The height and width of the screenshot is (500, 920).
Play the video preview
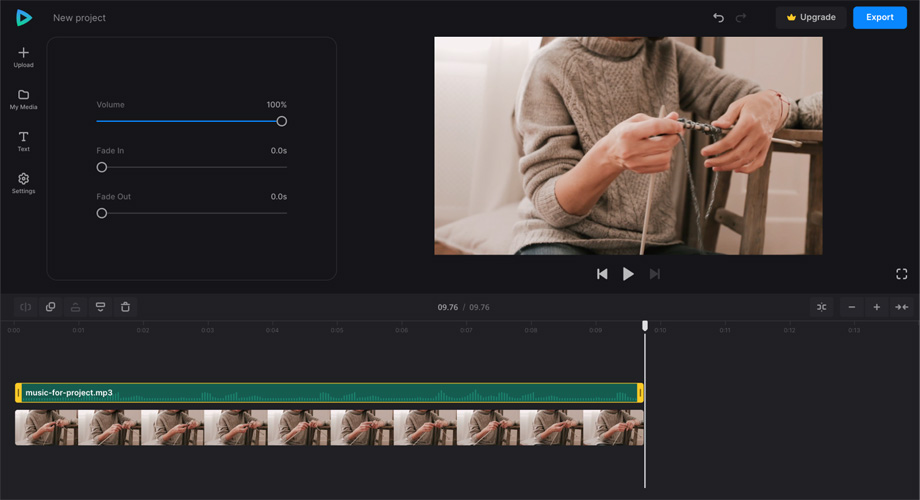tap(628, 274)
